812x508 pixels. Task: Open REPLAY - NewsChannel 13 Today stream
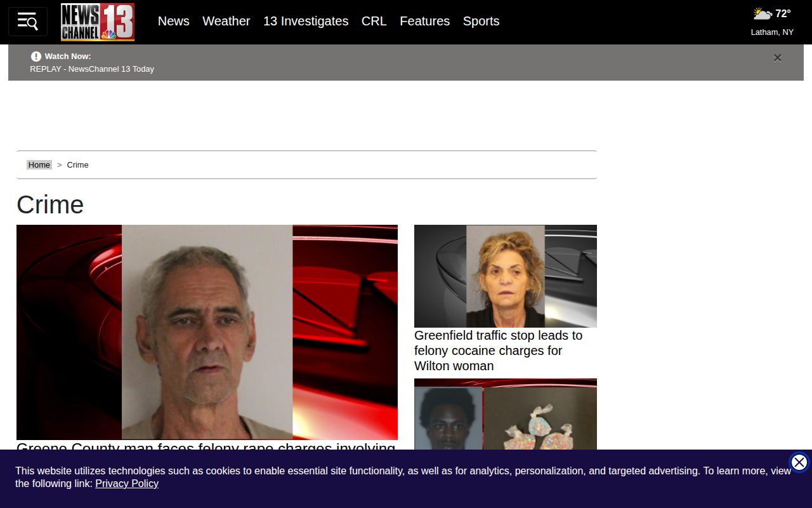point(92,69)
